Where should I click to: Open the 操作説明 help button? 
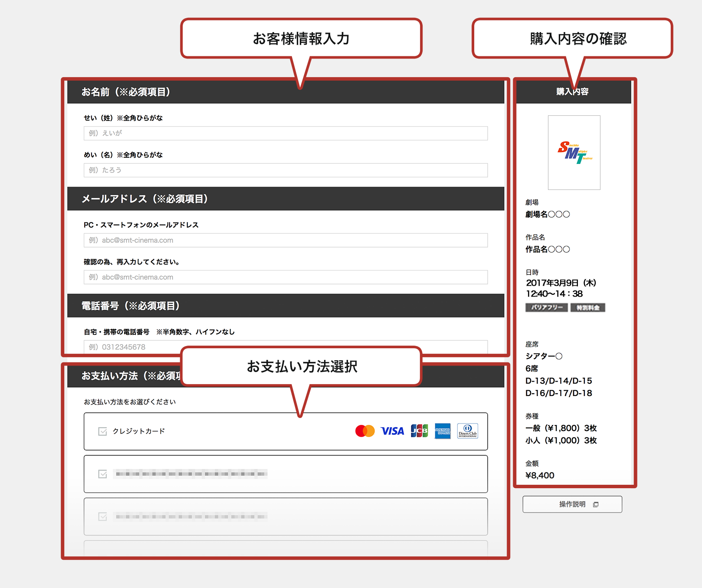572,504
